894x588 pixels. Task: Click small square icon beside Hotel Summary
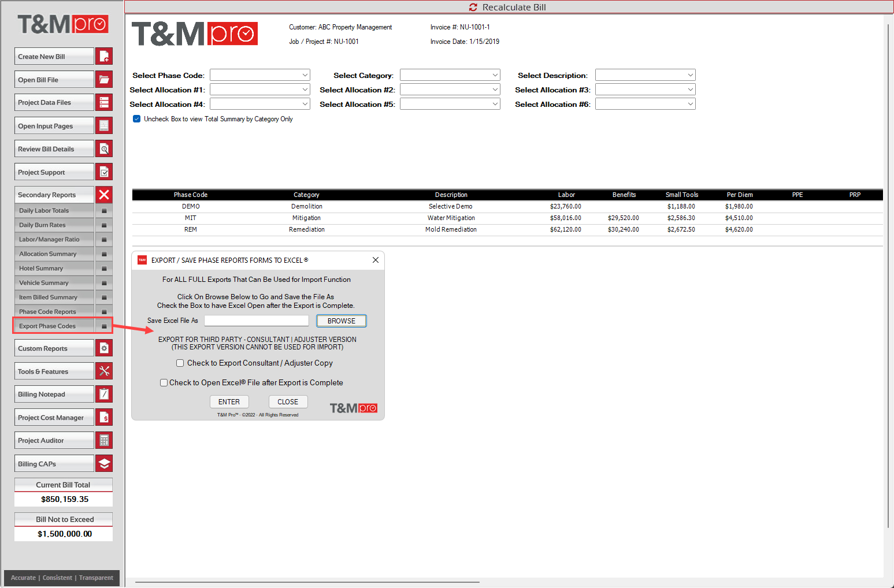pos(104,269)
